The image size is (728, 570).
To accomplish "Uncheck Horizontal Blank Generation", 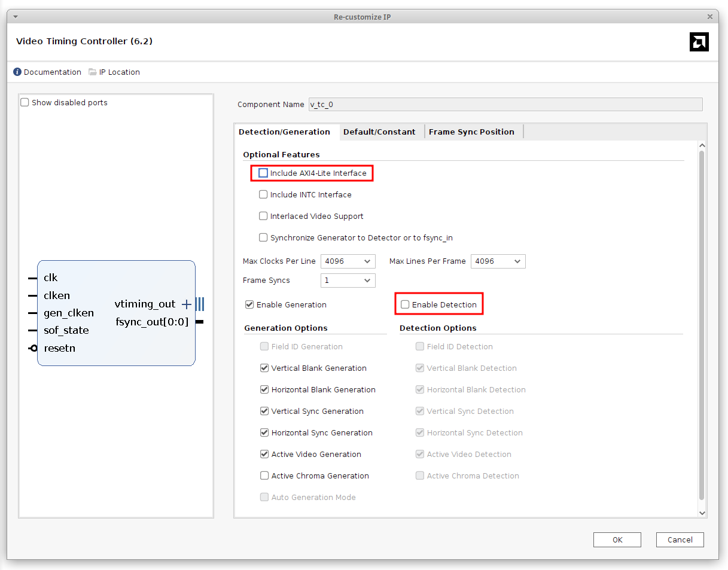I will click(264, 389).
